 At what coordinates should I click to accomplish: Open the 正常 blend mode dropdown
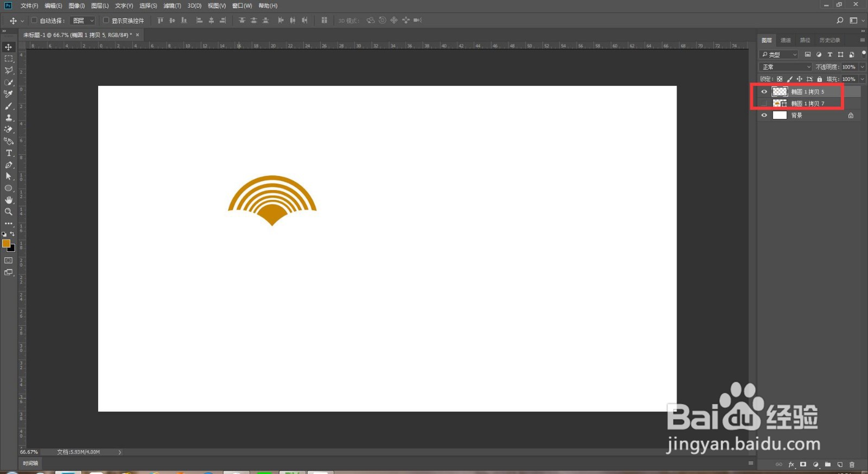pos(785,67)
